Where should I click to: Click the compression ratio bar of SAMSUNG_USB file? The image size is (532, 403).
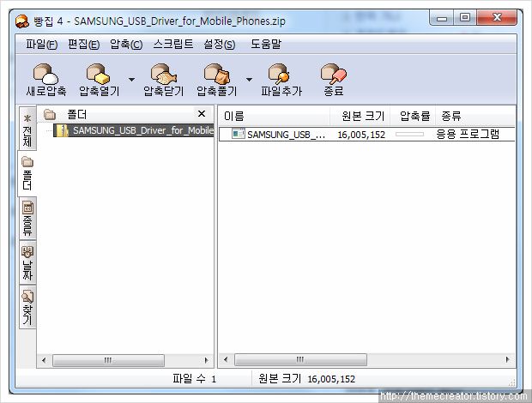(x=409, y=135)
